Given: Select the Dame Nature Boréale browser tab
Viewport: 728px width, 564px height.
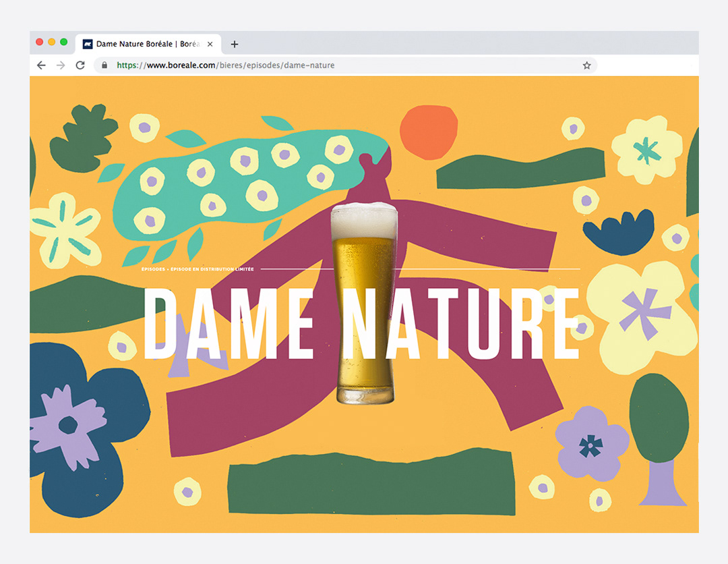Looking at the screenshot, I should tap(148, 44).
